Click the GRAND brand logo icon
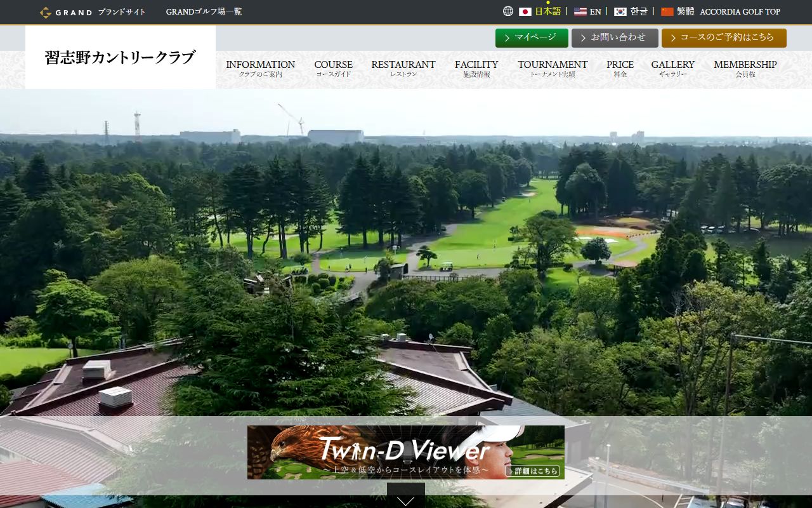The height and width of the screenshot is (508, 812). click(x=46, y=12)
